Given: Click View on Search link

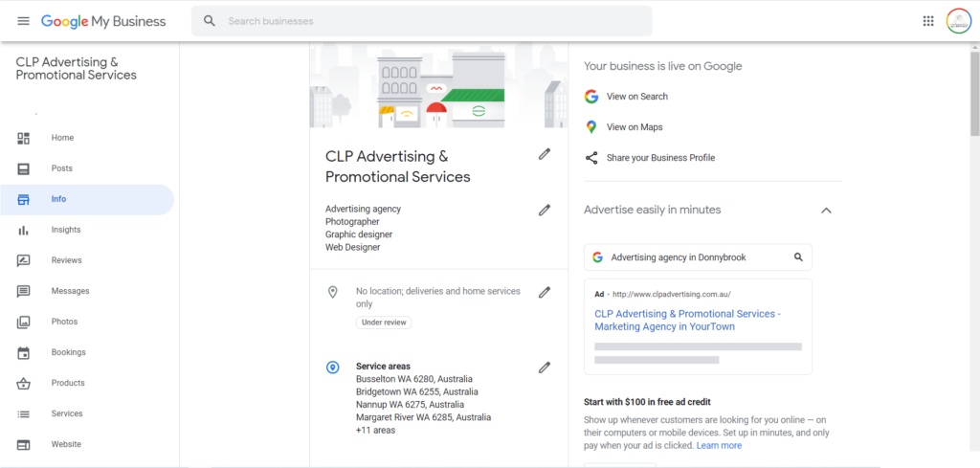Looking at the screenshot, I should click(636, 97).
